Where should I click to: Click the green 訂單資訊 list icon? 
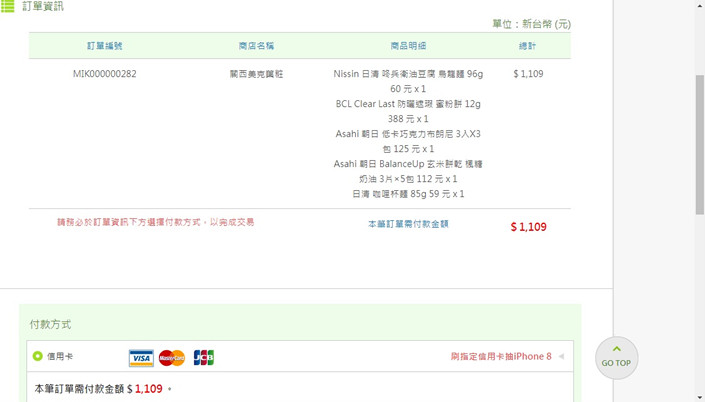[x=8, y=6]
